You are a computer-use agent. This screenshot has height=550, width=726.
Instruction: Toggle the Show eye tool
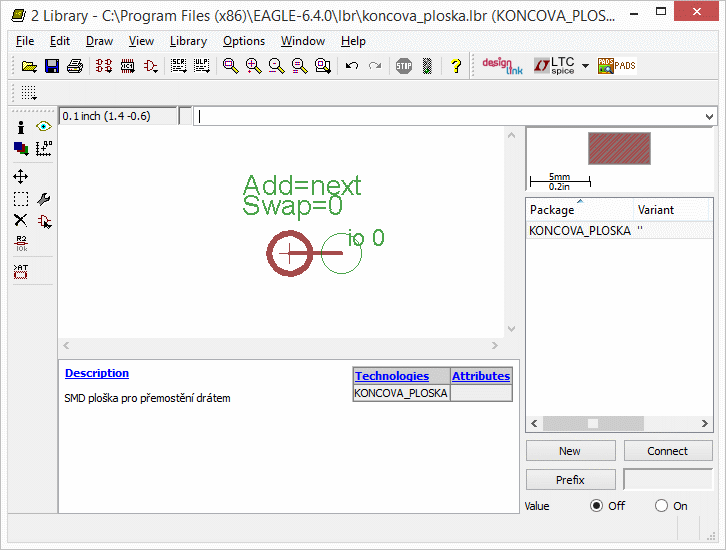click(43, 127)
